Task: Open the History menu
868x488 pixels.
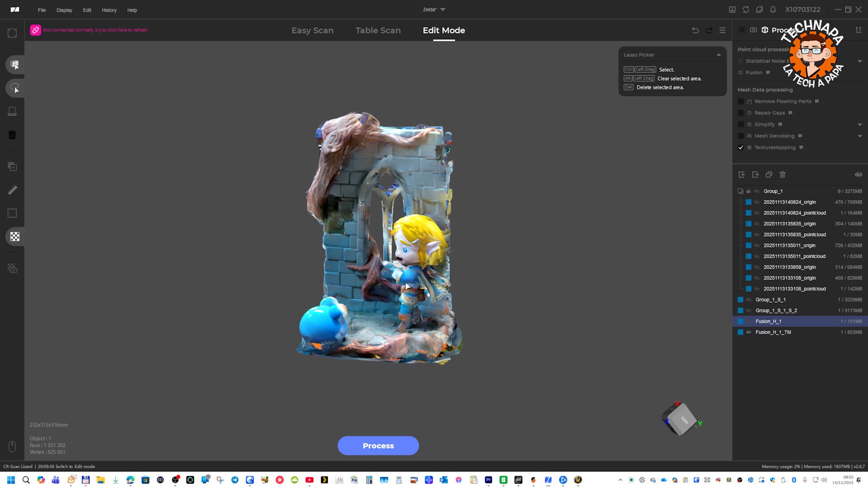Action: tap(109, 10)
